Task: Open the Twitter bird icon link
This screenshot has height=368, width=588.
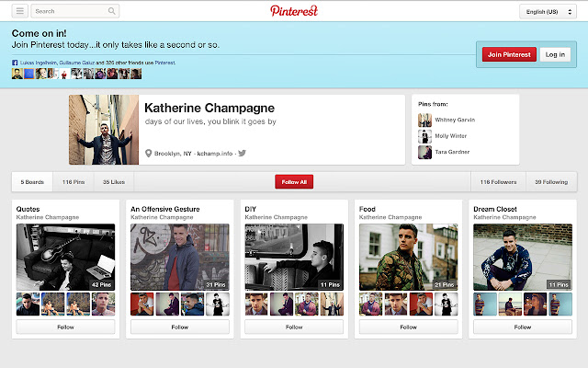Action: [x=243, y=153]
